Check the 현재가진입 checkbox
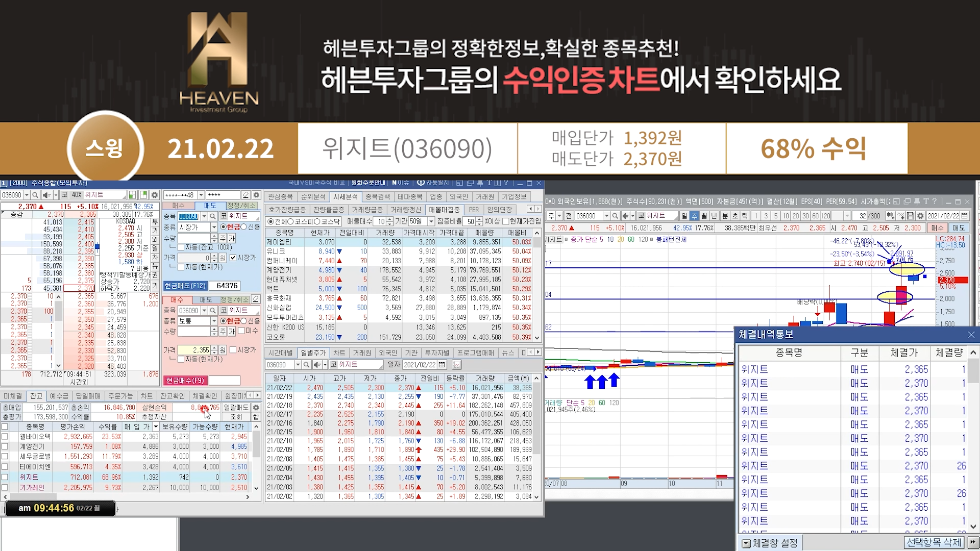Viewport: 980px width, 551px height. pyautogui.click(x=505, y=221)
